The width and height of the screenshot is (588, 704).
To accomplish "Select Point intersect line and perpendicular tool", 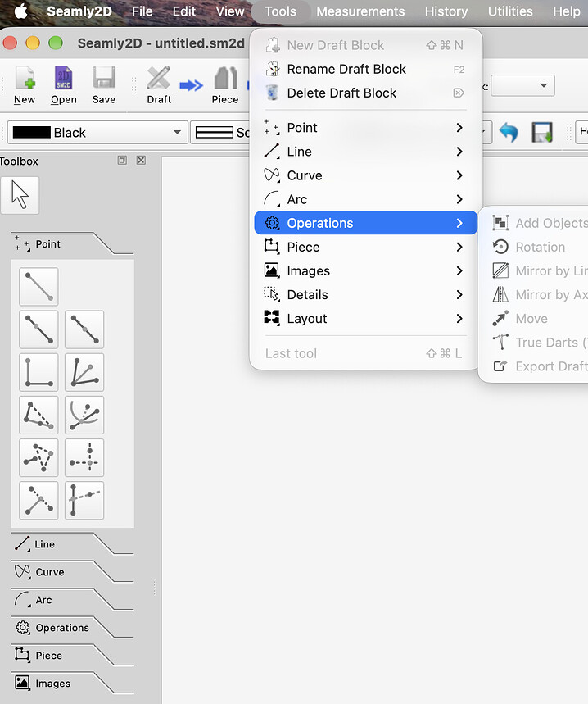I will pyautogui.click(x=38, y=500).
